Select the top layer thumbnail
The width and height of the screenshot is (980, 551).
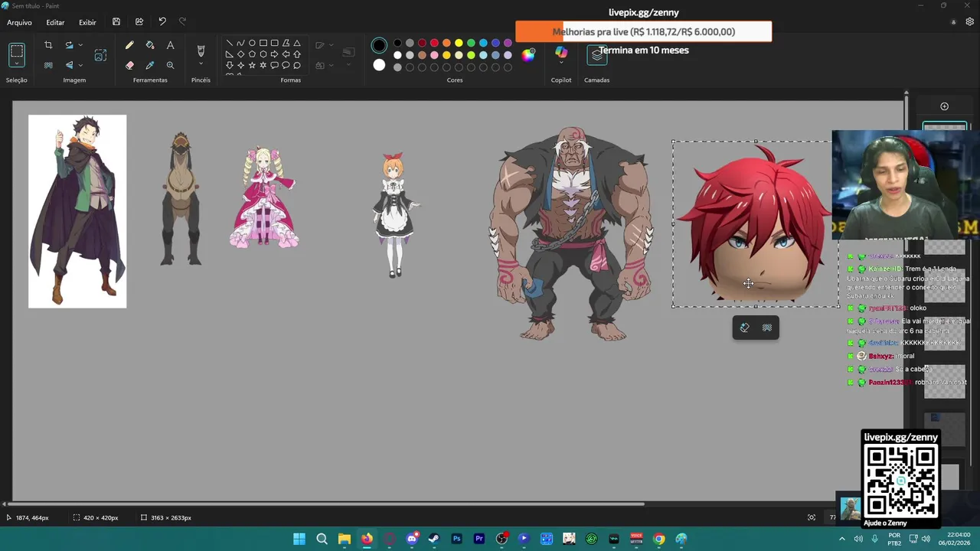[x=945, y=127]
